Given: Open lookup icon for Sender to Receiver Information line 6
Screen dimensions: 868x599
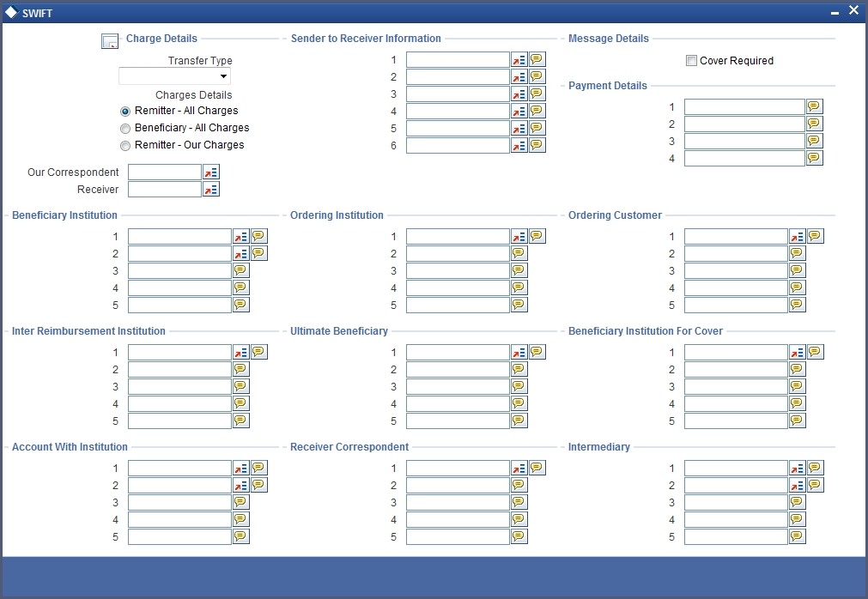Looking at the screenshot, I should 519,146.
